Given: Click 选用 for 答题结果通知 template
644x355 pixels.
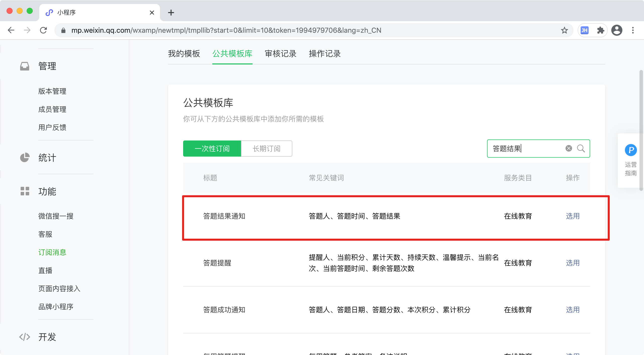Looking at the screenshot, I should (x=573, y=216).
